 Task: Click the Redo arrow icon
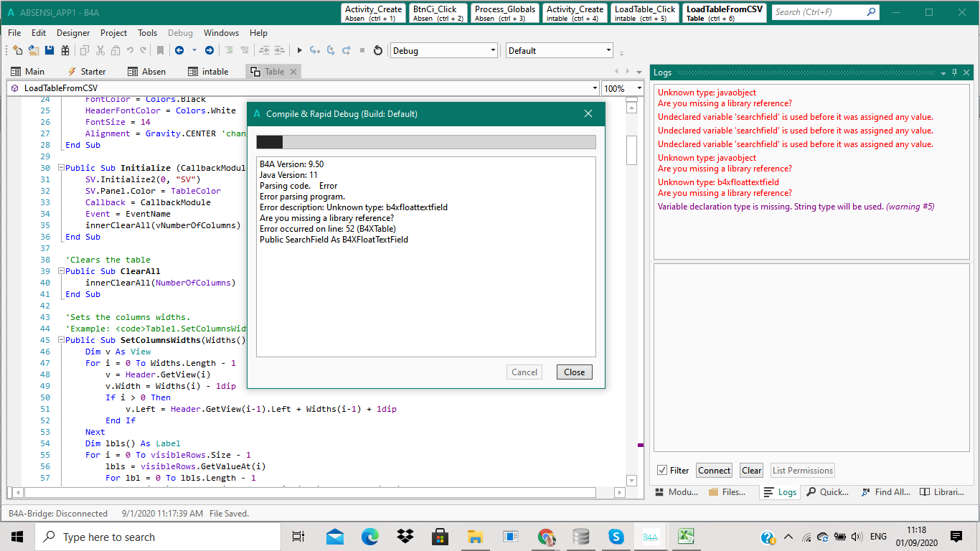tap(143, 50)
